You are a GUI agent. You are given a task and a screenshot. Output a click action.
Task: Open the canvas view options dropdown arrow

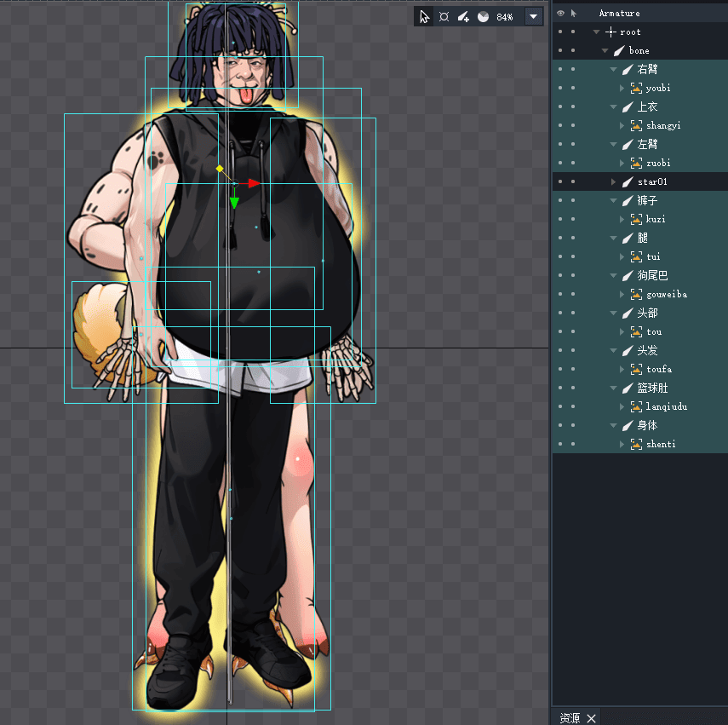click(x=534, y=17)
